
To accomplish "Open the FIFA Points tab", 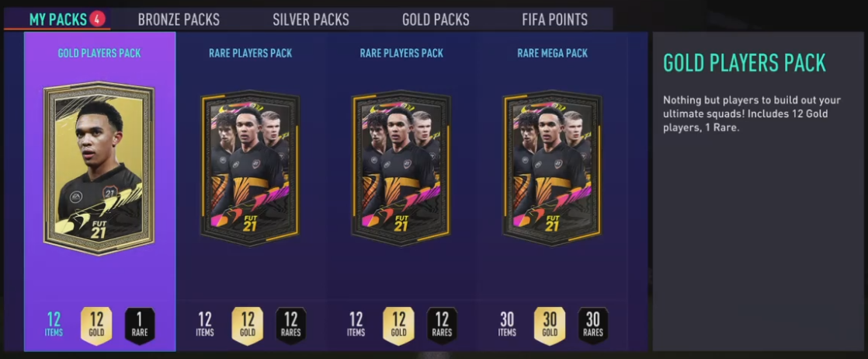I will pos(554,20).
